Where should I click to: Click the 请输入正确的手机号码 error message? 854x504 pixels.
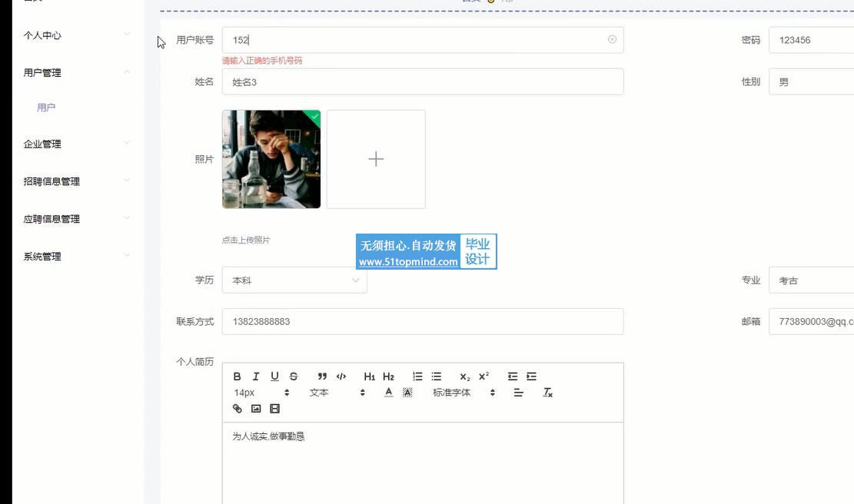click(262, 61)
